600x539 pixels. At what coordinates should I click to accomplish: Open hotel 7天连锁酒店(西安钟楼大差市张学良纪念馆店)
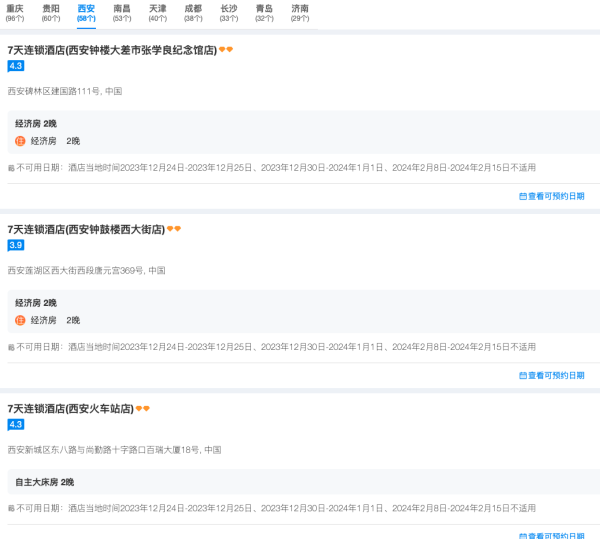tap(112, 50)
